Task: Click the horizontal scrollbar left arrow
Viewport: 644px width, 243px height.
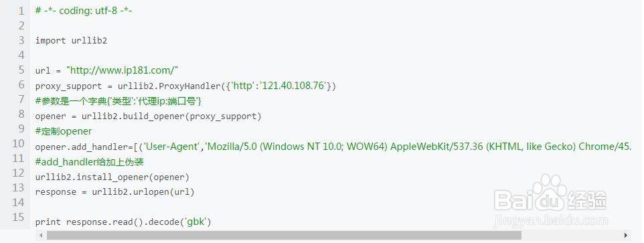Action: click(41, 236)
